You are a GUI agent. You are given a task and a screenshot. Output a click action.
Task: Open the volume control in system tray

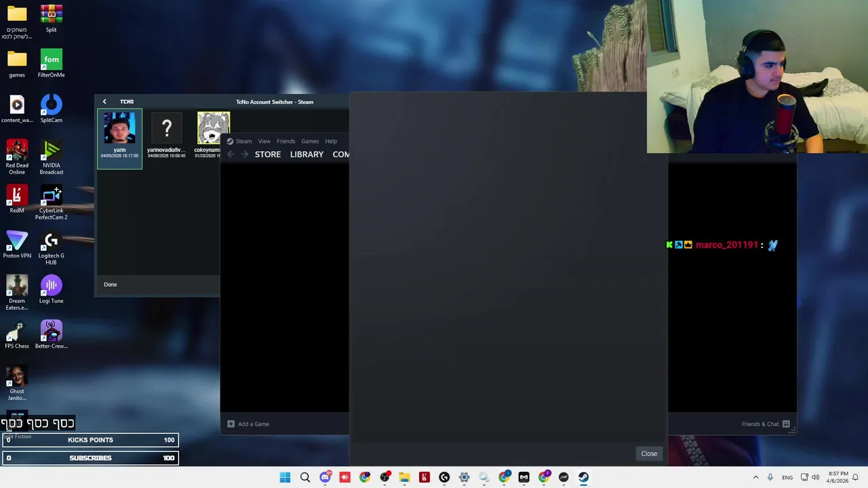click(x=816, y=477)
